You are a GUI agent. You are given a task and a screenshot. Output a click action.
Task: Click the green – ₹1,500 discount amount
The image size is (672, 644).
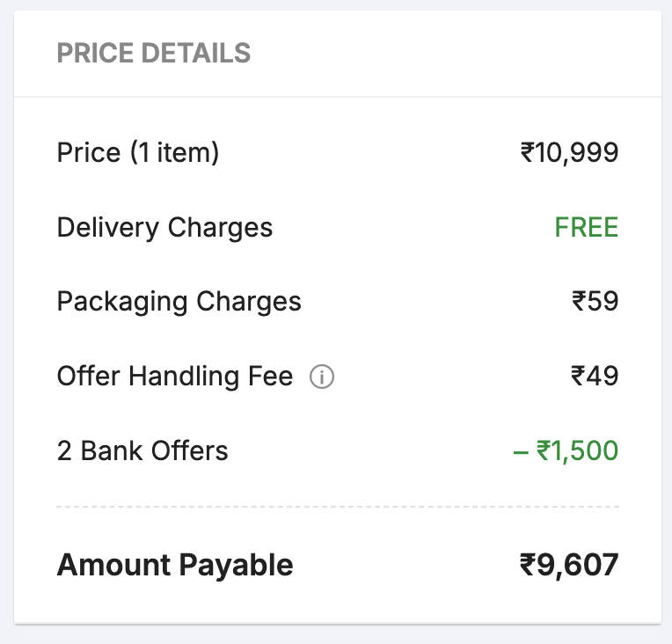click(x=566, y=451)
